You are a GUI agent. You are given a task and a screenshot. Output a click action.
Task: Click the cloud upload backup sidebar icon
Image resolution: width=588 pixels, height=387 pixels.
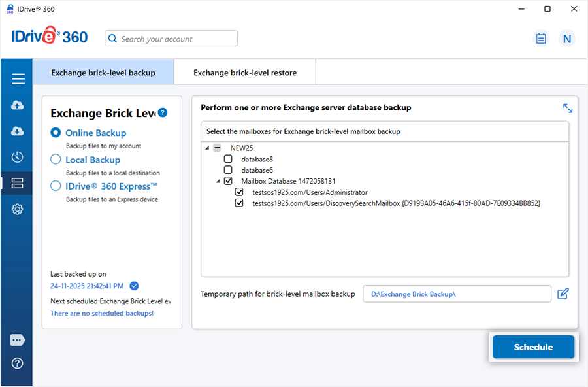coord(18,105)
